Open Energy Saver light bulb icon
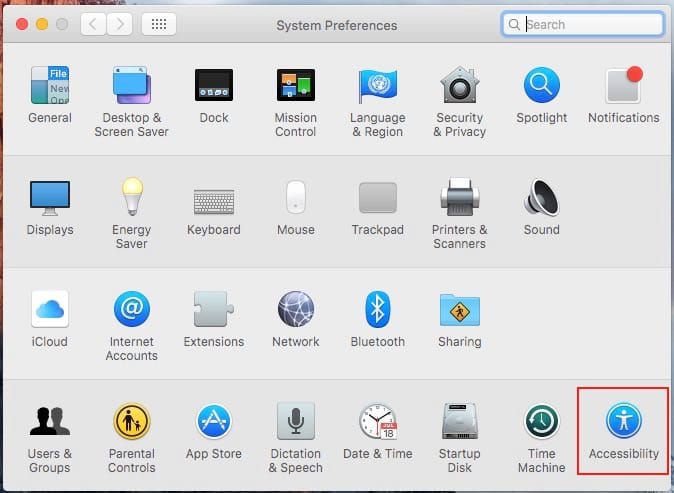Viewport: 674px width, 493px height. [x=132, y=196]
